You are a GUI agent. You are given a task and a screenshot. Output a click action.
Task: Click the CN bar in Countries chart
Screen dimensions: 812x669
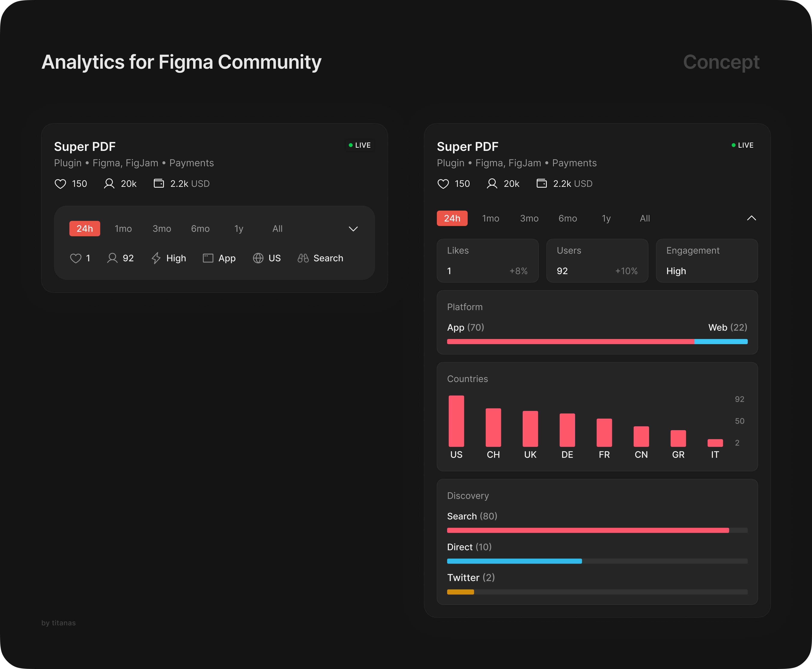point(641,437)
